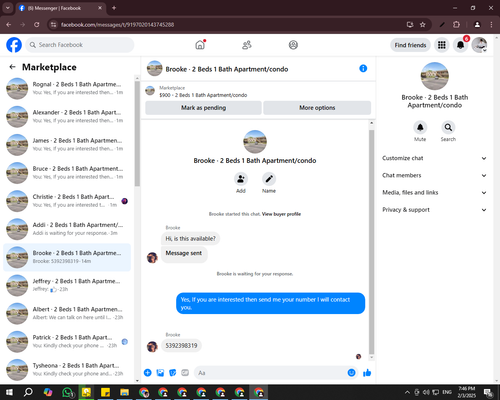Open more actions plus icon in composer

tap(148, 373)
